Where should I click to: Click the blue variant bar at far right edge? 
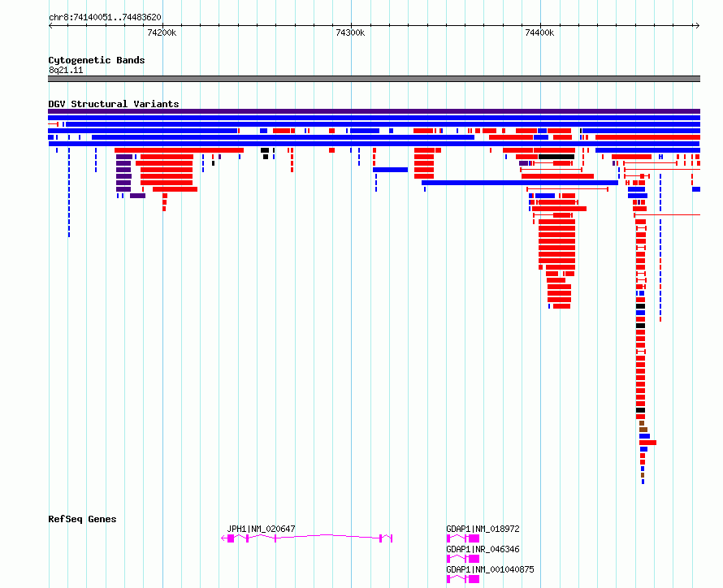click(696, 189)
